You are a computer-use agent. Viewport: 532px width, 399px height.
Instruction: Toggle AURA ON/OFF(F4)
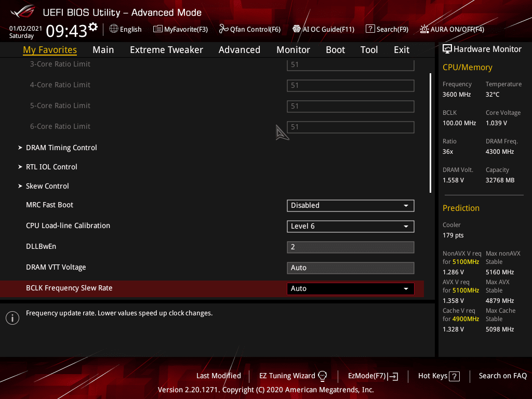pos(452,29)
